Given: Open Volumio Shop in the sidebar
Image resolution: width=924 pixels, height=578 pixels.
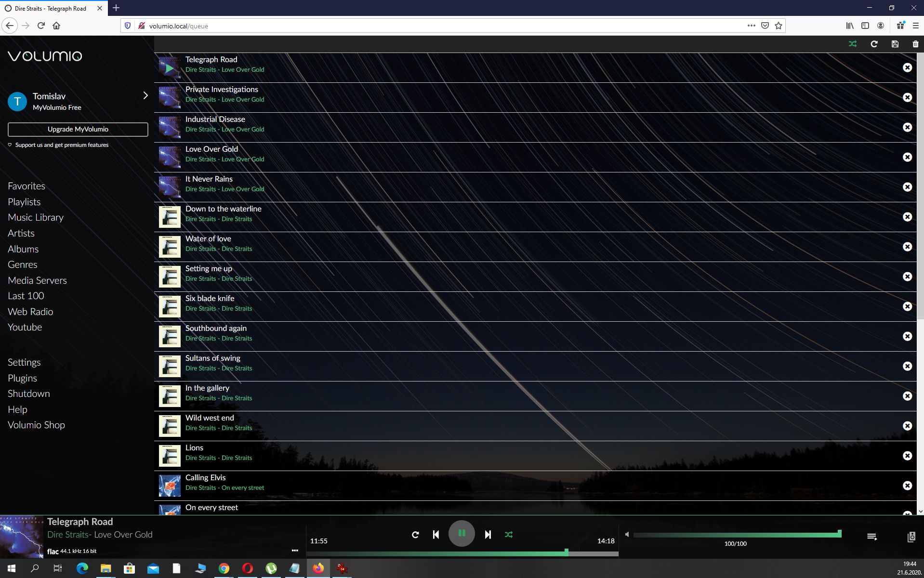Looking at the screenshot, I should (x=36, y=425).
